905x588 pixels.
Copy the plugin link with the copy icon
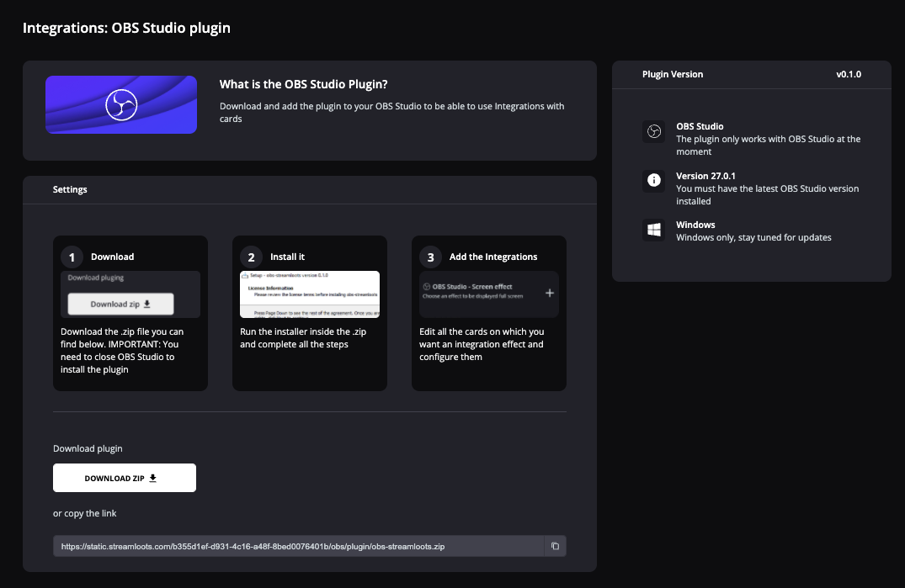[555, 546]
